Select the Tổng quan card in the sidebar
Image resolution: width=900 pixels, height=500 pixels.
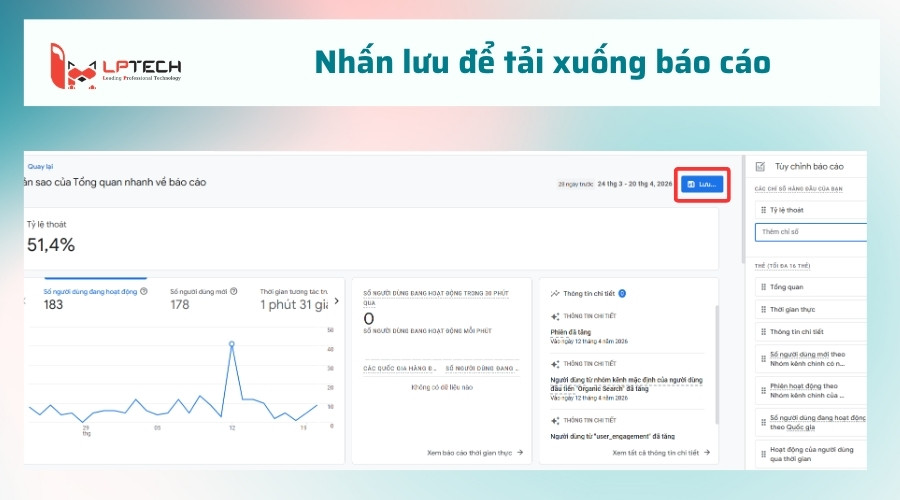(x=810, y=287)
